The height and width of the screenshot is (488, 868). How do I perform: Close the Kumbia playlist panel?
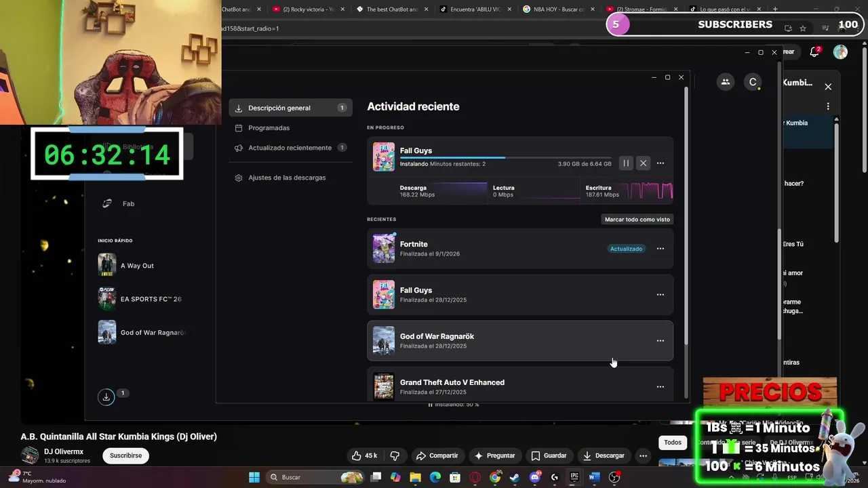click(x=828, y=87)
